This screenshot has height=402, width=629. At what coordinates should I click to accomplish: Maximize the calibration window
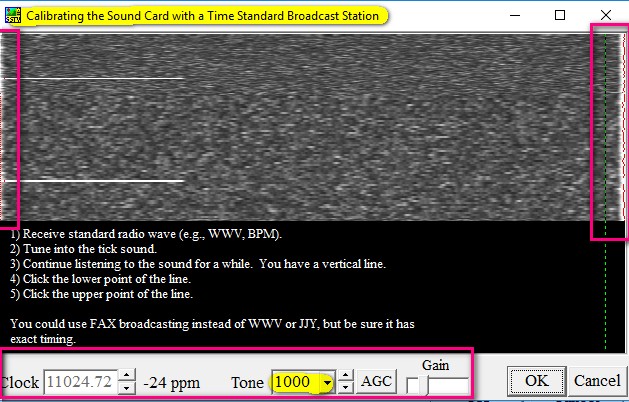560,15
